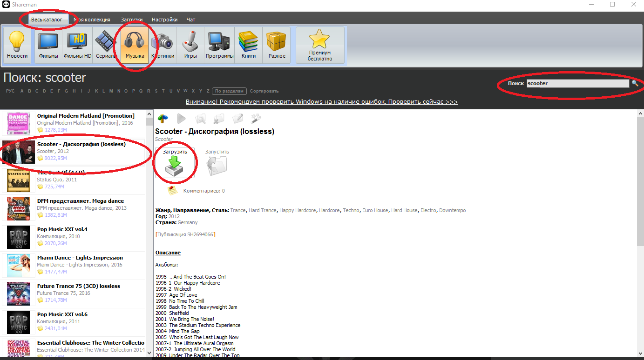Click the Комментариев: 0 text

(x=204, y=191)
